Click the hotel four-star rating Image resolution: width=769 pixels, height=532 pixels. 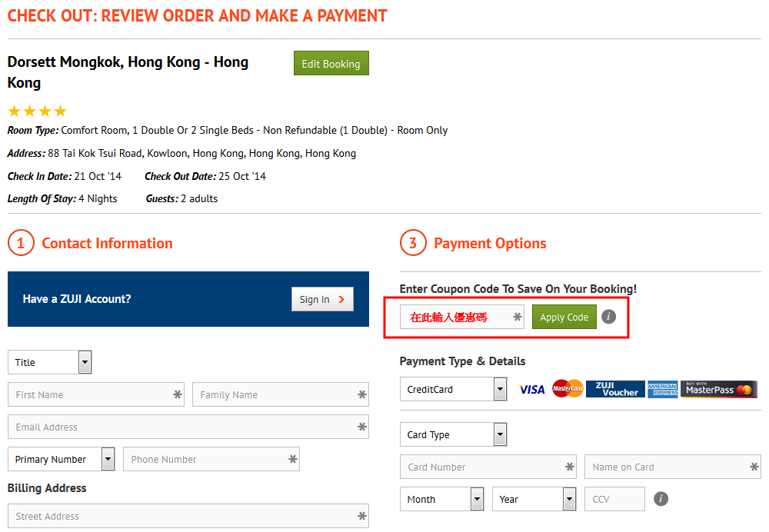click(x=38, y=111)
